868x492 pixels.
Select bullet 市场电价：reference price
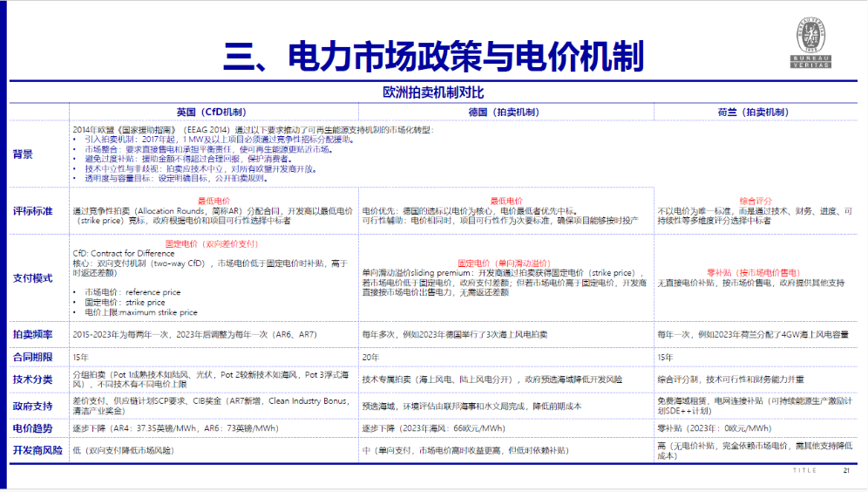click(132, 292)
